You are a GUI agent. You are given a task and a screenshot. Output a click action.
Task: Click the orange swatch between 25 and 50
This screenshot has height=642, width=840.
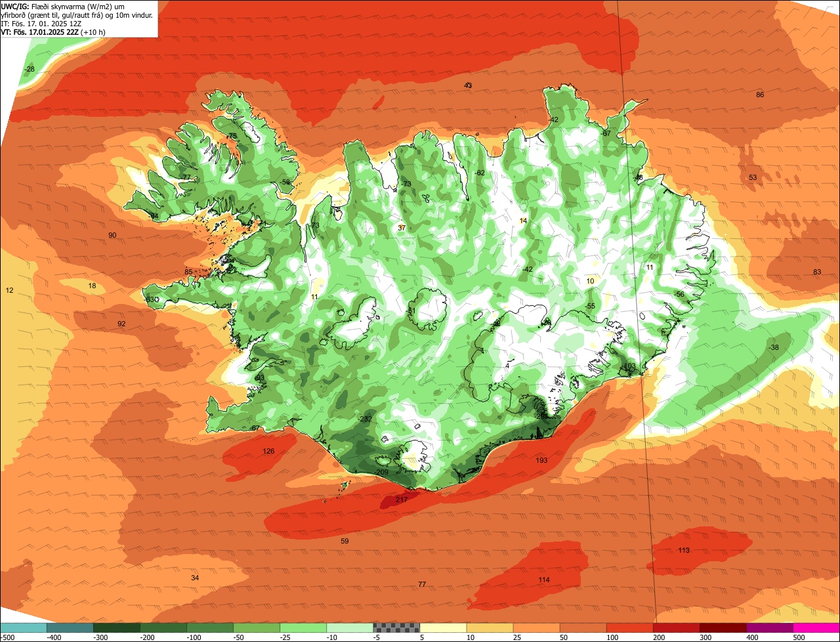coord(536,628)
